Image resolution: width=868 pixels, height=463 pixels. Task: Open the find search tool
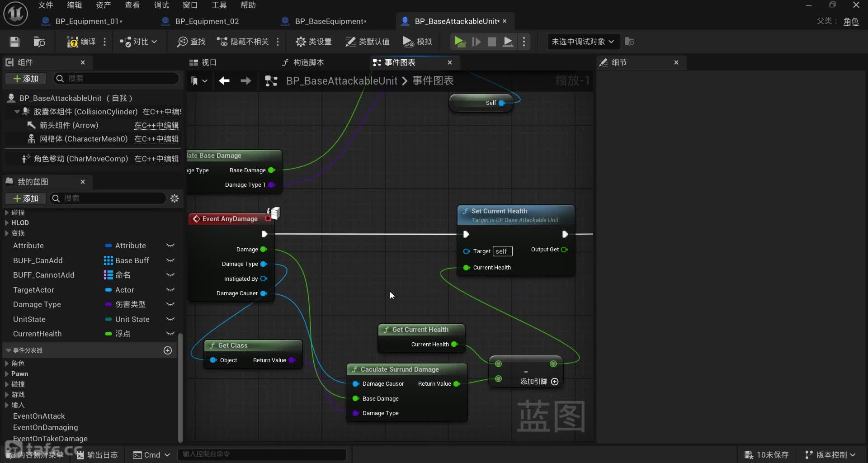pyautogui.click(x=191, y=42)
